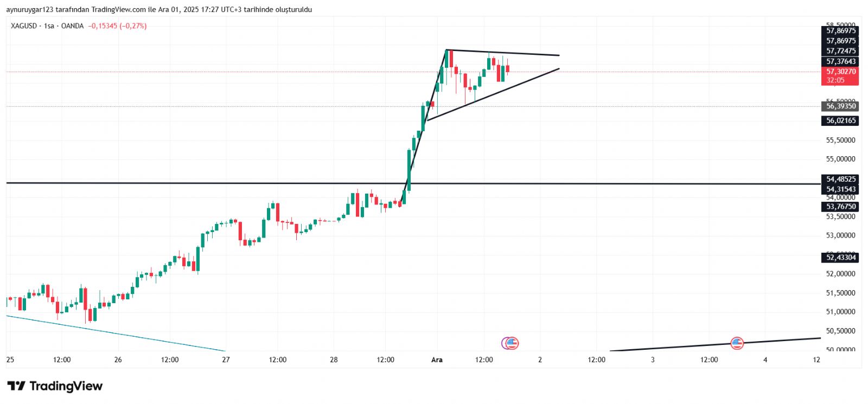Select the XAGUSD symbol name in chart legend
The image size is (868, 404).
click(24, 26)
